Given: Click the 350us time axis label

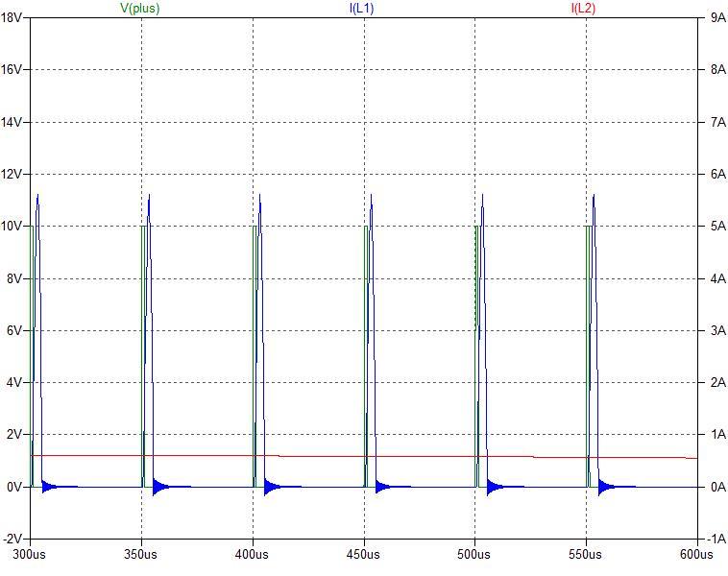Looking at the screenshot, I should pos(140,554).
